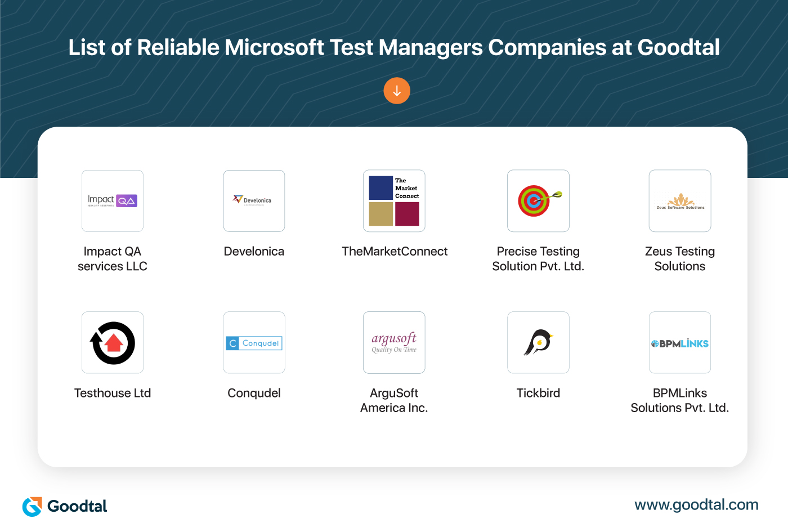
Task: Open the www.goodtal.com link
Action: point(696,505)
